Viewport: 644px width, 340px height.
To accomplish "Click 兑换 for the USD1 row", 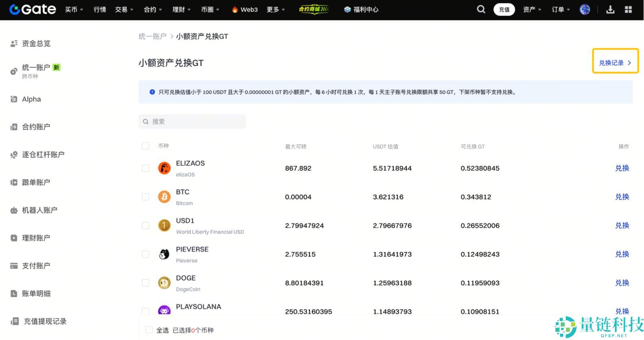I will point(622,225).
